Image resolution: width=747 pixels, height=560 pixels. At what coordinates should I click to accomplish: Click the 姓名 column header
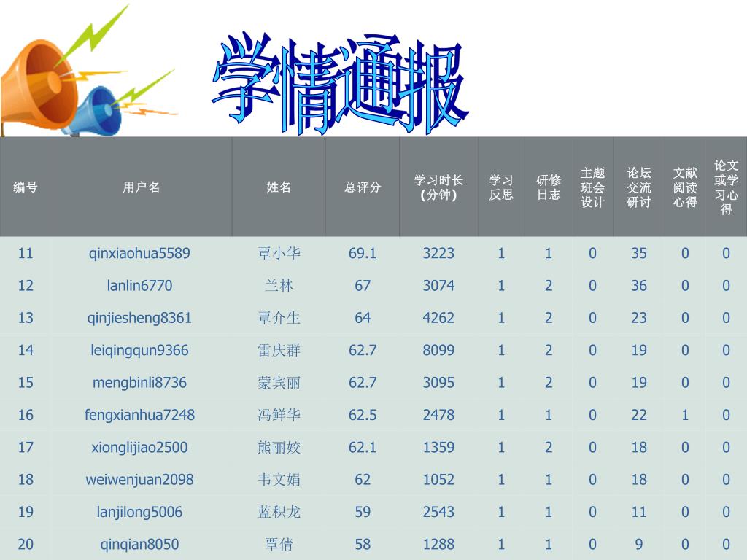click(279, 187)
